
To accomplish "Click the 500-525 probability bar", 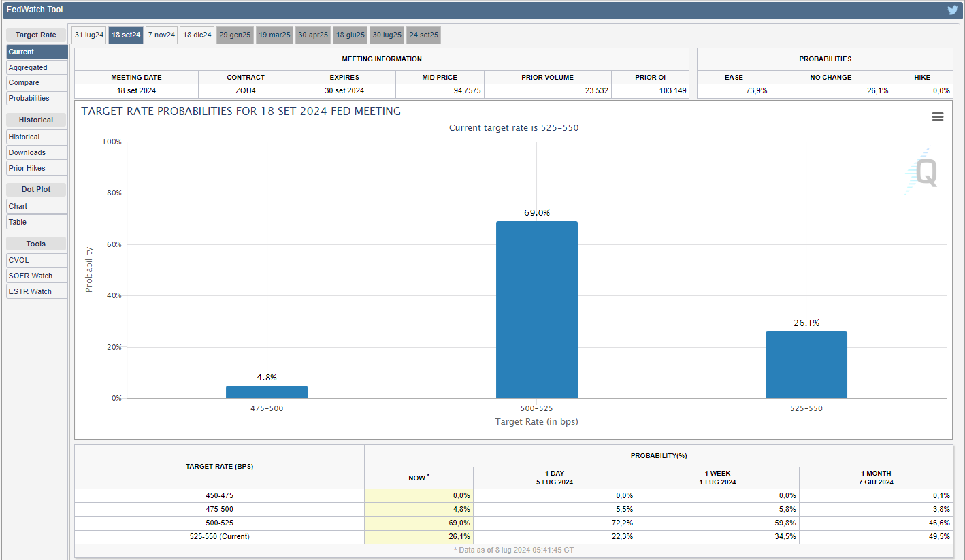I will (x=536, y=310).
